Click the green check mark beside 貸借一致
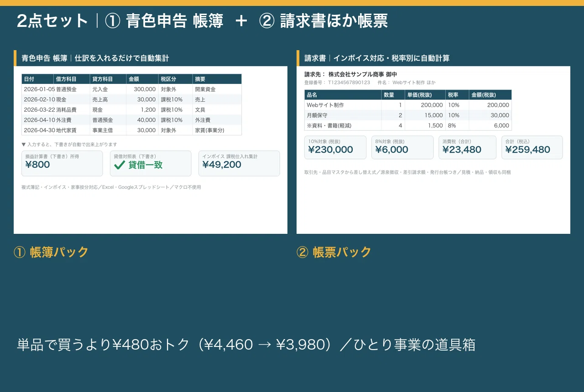The image size is (584, 392). (x=120, y=165)
